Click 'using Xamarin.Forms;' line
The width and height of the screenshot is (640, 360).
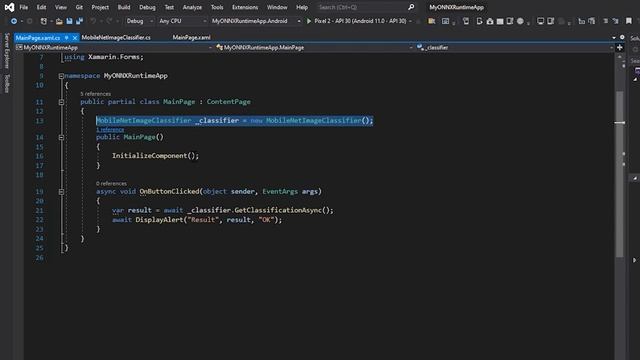point(104,57)
